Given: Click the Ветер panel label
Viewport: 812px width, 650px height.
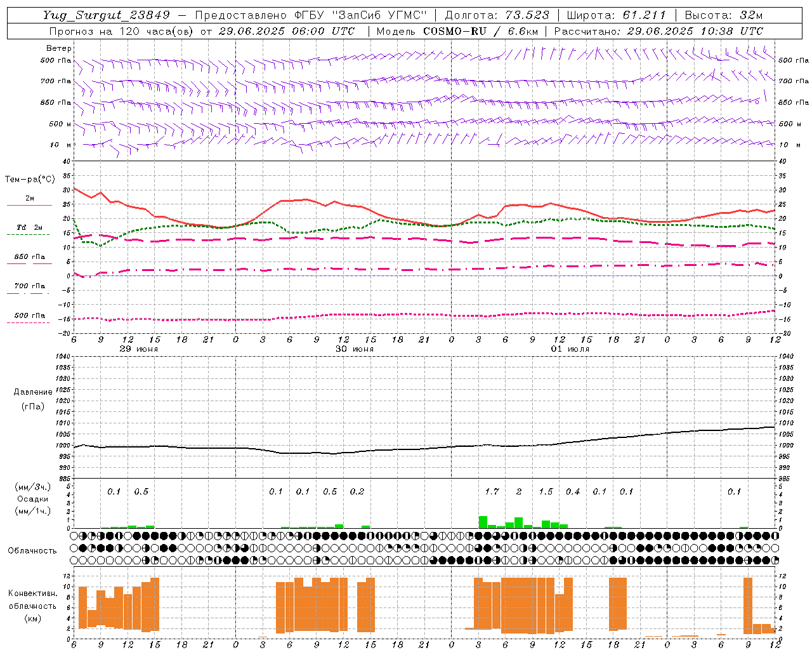Looking at the screenshot, I should coord(59,48).
